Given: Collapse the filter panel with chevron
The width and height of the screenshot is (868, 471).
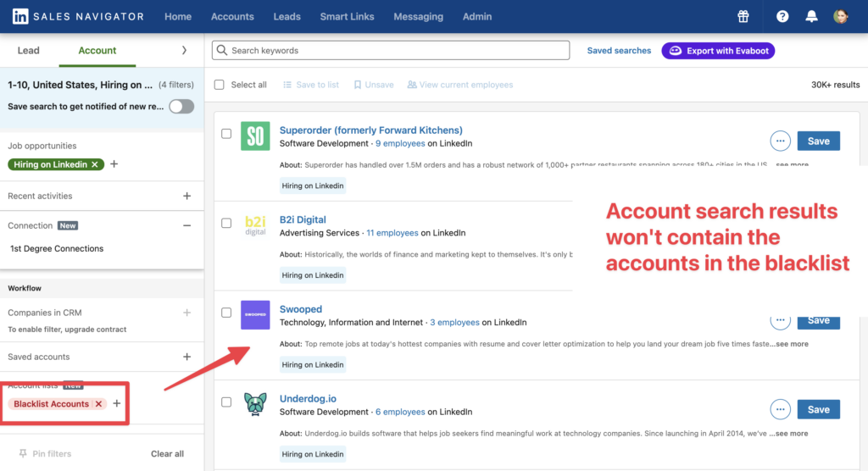Looking at the screenshot, I should [184, 50].
